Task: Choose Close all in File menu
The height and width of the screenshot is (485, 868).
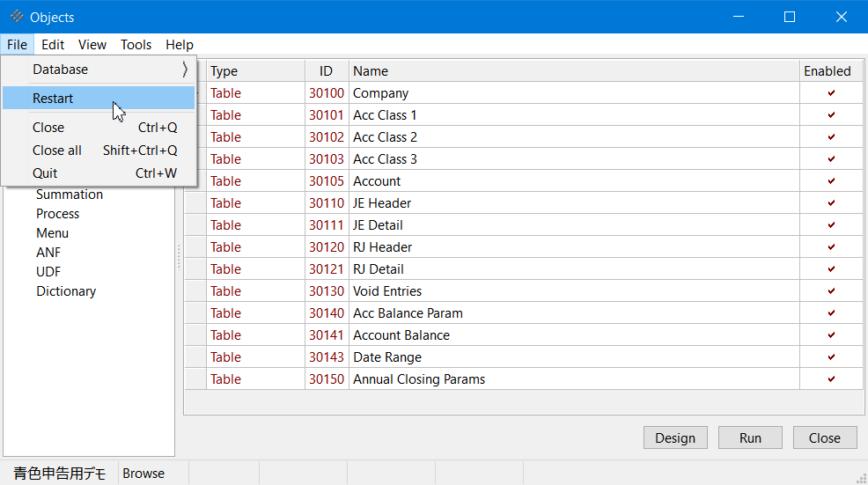Action: pos(57,151)
